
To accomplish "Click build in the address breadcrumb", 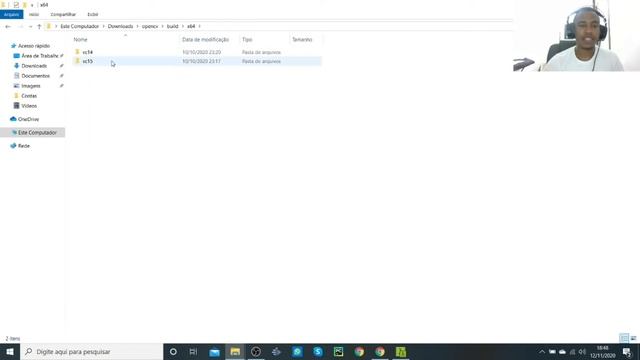I will coord(172,26).
